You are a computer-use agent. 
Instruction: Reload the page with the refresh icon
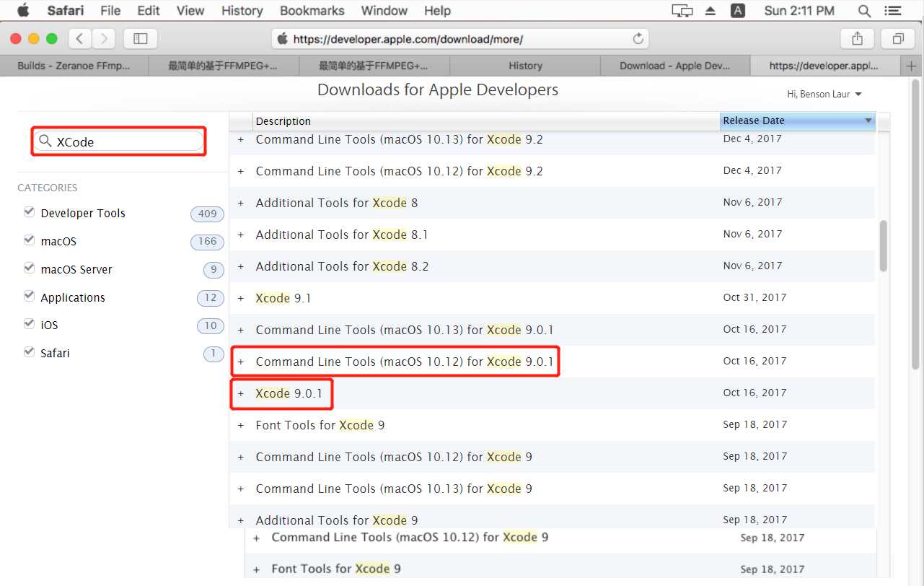coord(638,39)
